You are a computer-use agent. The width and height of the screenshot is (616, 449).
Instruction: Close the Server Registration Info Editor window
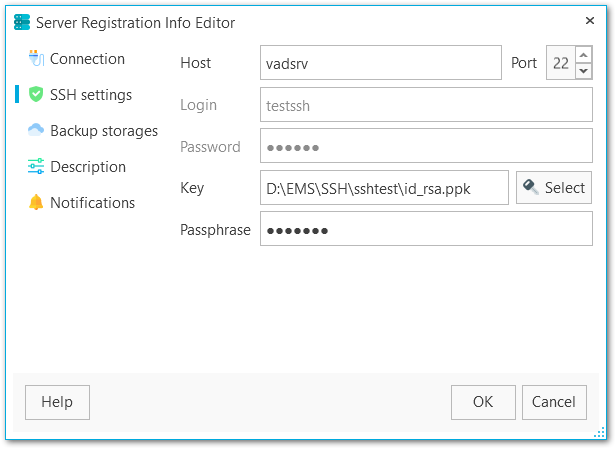tap(589, 21)
